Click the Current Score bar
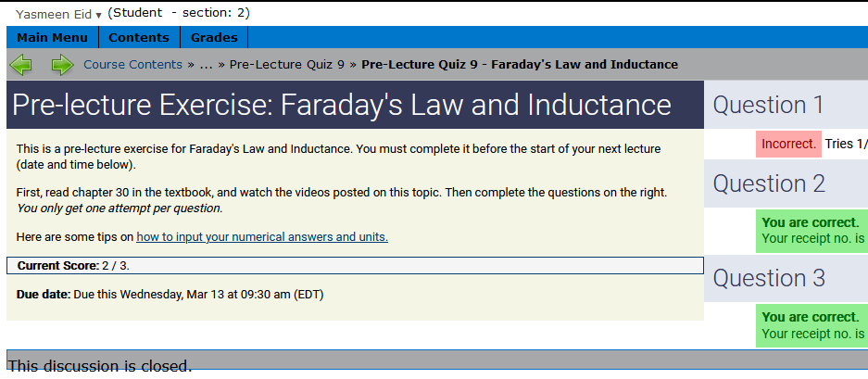 pyautogui.click(x=355, y=266)
